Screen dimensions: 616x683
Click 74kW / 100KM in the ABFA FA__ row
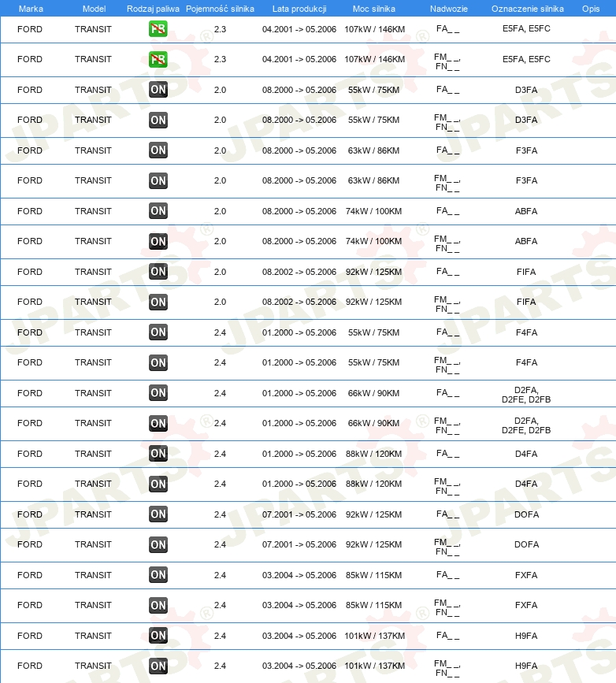pos(374,211)
